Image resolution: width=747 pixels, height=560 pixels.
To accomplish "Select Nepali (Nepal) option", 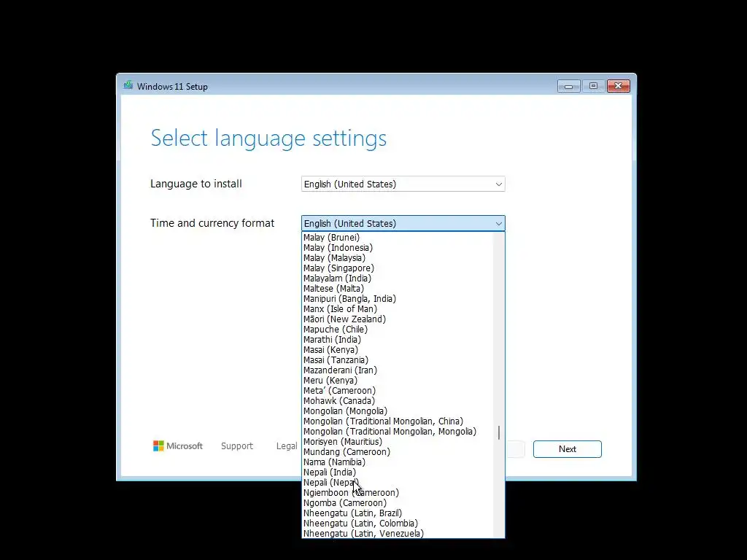I will click(x=398, y=483).
